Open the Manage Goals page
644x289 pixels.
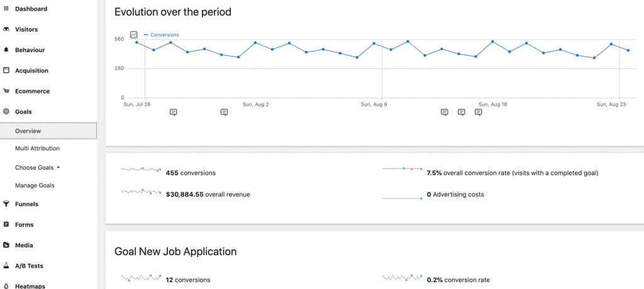click(35, 185)
